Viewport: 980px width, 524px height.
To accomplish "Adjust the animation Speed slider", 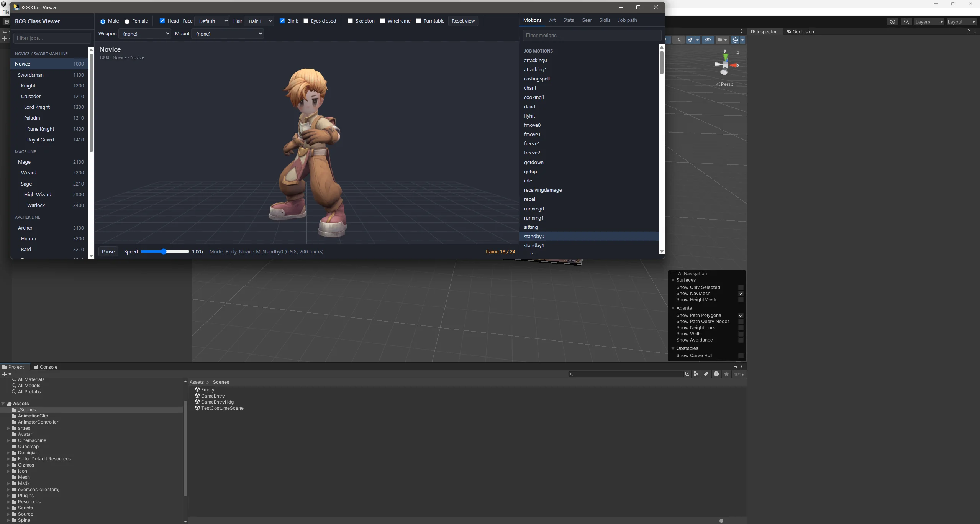I will (x=165, y=252).
